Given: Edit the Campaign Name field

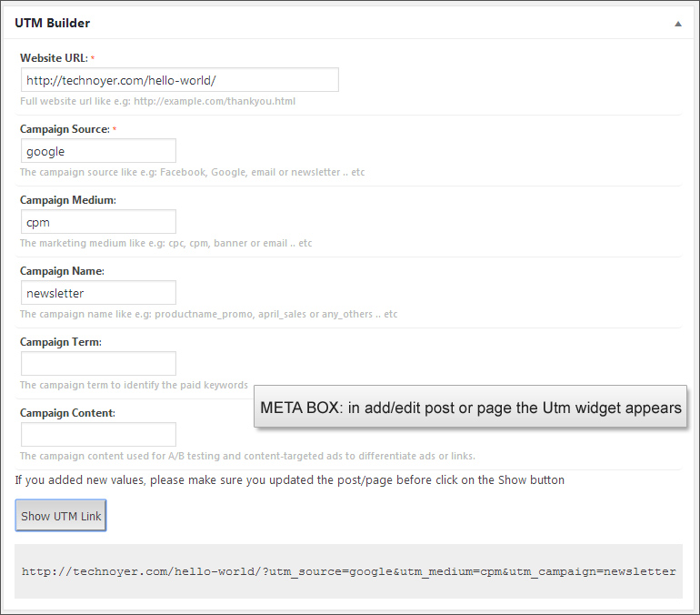Looking at the screenshot, I should tap(98, 293).
